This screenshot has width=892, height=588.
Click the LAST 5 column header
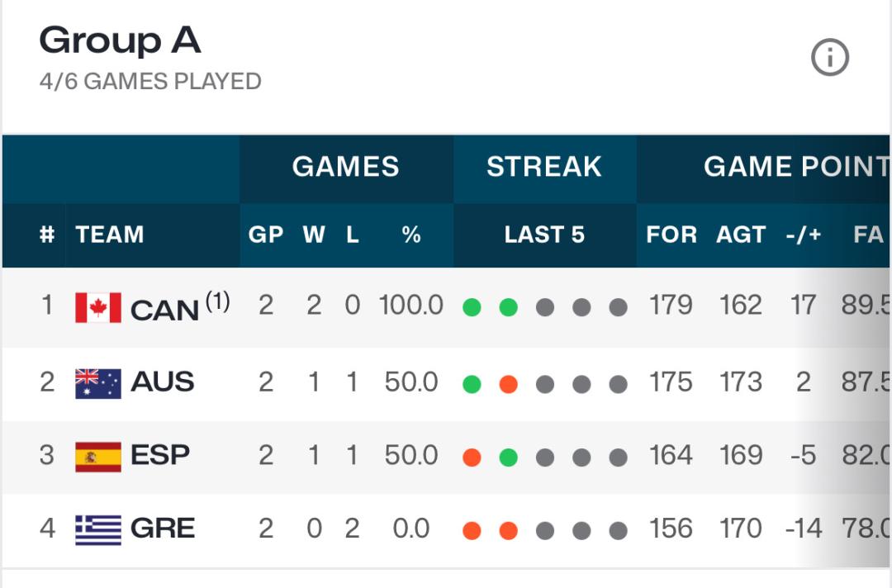(544, 235)
